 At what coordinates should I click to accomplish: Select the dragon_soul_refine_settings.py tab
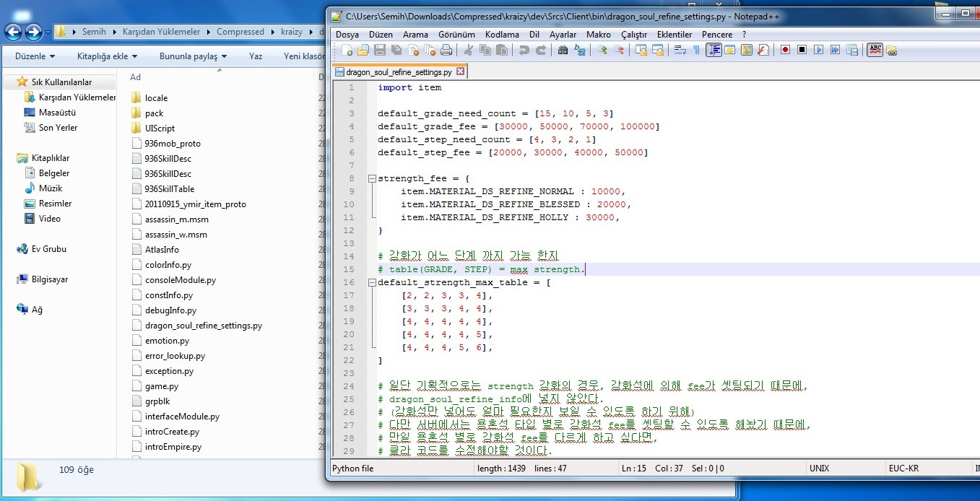(x=399, y=72)
